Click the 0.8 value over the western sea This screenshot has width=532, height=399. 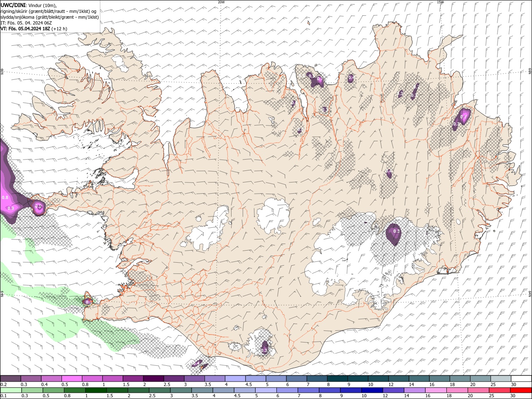[x=5, y=197]
